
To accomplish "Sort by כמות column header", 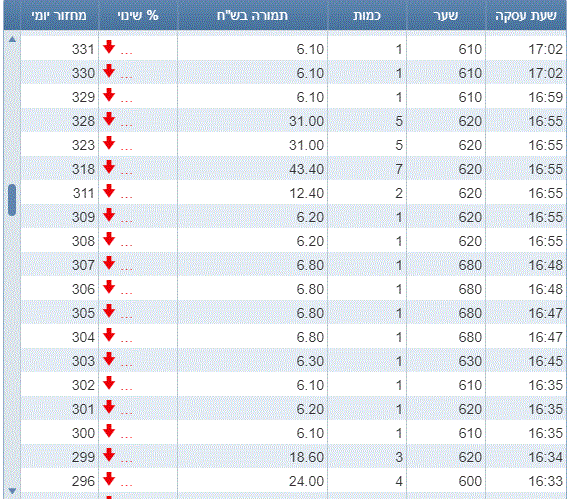I will (x=367, y=15).
